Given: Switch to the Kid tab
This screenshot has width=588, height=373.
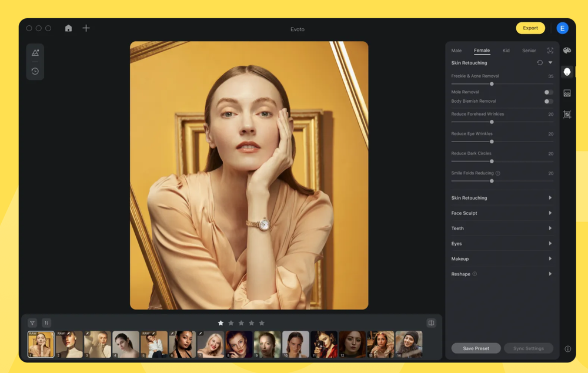Looking at the screenshot, I should (506, 51).
